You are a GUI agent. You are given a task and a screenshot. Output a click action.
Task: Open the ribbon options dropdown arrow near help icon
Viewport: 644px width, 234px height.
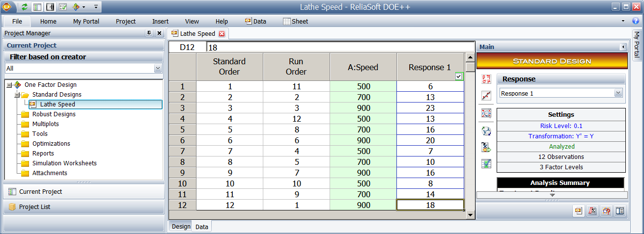tap(623, 21)
